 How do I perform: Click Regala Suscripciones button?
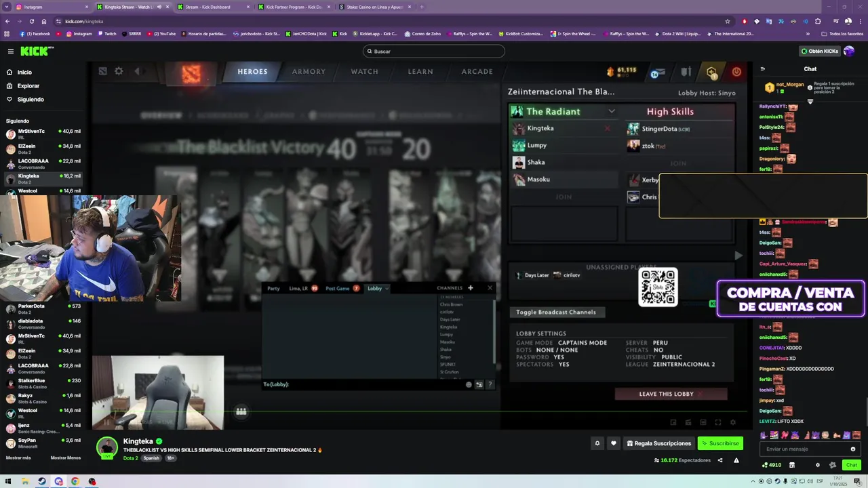pyautogui.click(x=658, y=443)
